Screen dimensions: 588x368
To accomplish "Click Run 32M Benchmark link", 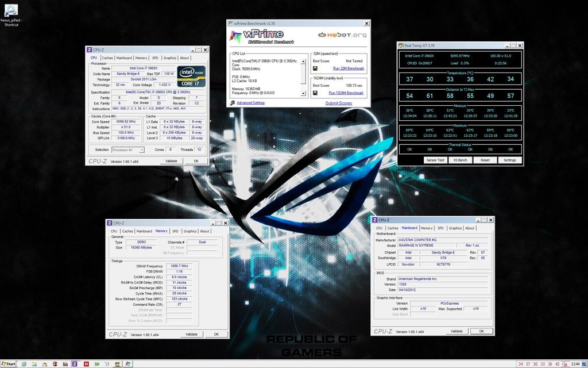I will (349, 68).
